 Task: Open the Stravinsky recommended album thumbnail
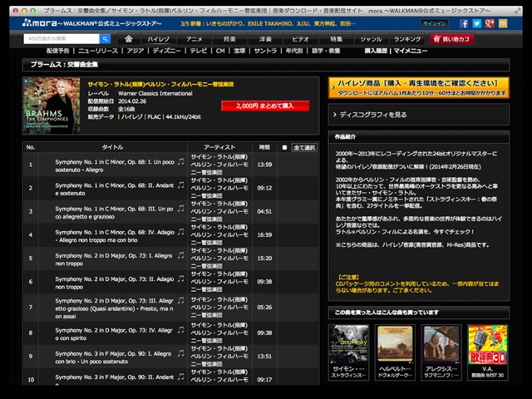(348, 342)
